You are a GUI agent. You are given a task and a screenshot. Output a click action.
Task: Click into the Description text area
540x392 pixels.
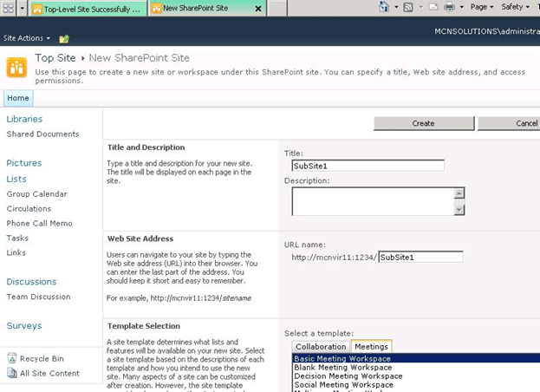coord(374,201)
